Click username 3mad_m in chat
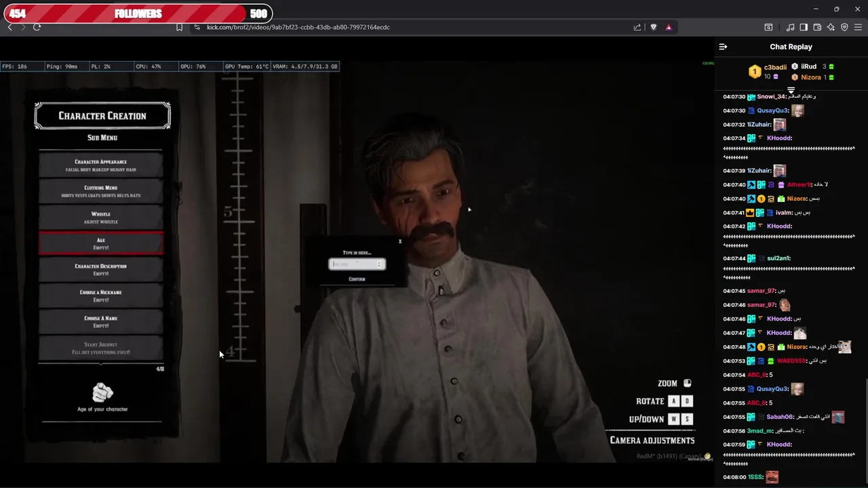Image resolution: width=868 pixels, height=488 pixels. pyautogui.click(x=759, y=430)
